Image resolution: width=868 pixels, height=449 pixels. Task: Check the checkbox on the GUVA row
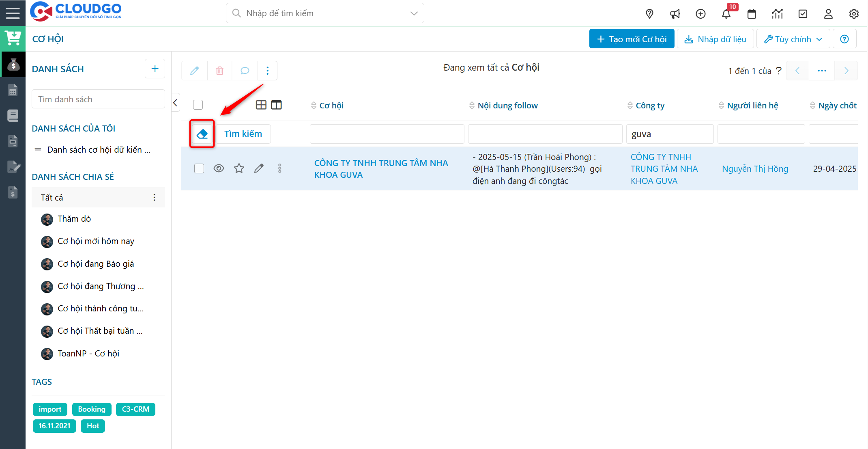click(x=199, y=168)
